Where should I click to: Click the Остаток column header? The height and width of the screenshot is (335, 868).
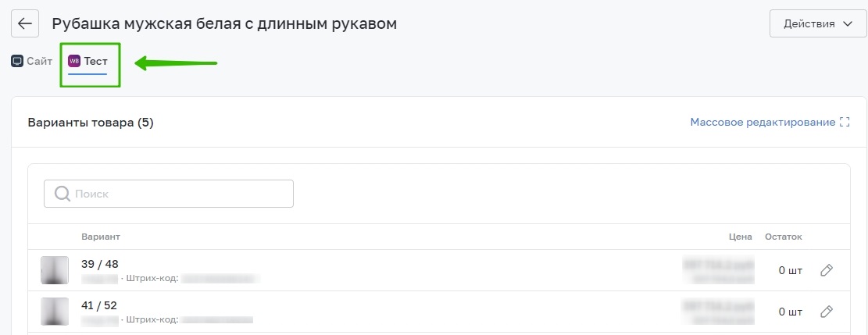pyautogui.click(x=784, y=237)
